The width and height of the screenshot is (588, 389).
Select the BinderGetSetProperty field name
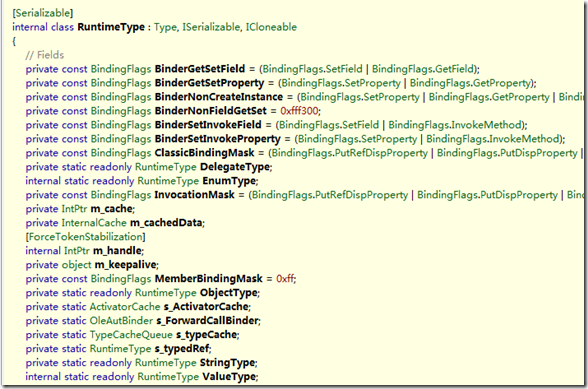point(210,83)
